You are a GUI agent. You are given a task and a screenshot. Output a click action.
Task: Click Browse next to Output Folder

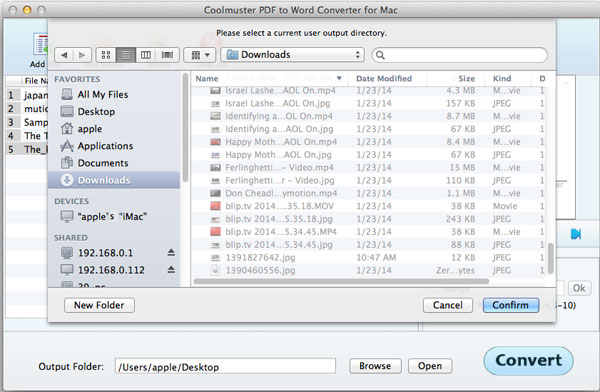(x=375, y=366)
